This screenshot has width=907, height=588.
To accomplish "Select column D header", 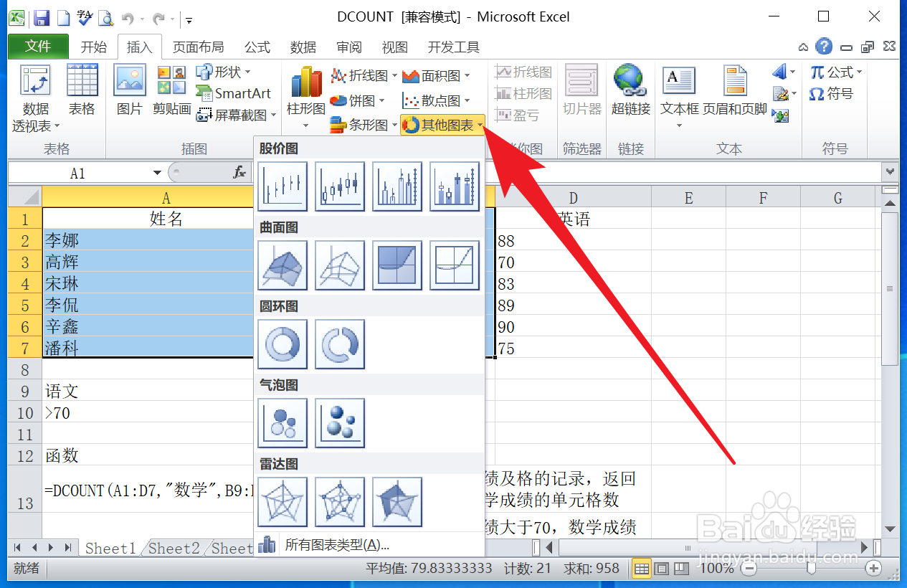I will (573, 198).
